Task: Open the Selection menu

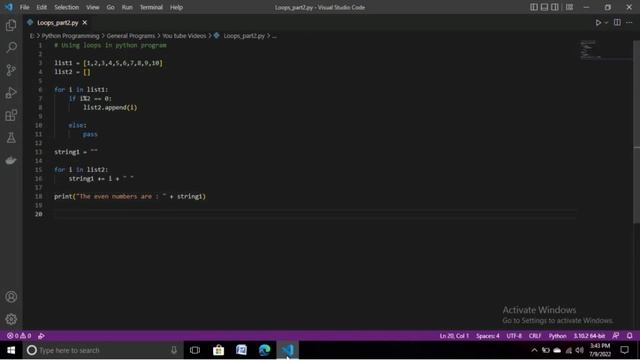Action: [x=67, y=7]
